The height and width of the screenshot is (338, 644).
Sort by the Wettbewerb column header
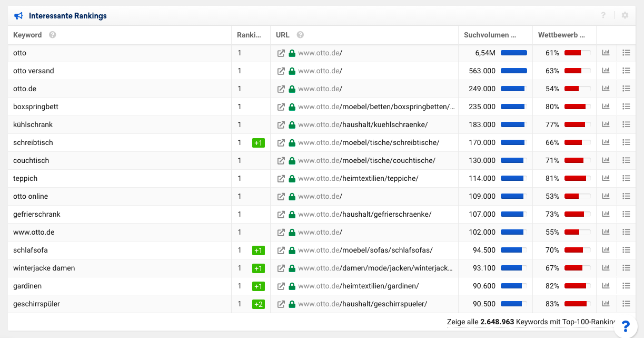(x=561, y=35)
